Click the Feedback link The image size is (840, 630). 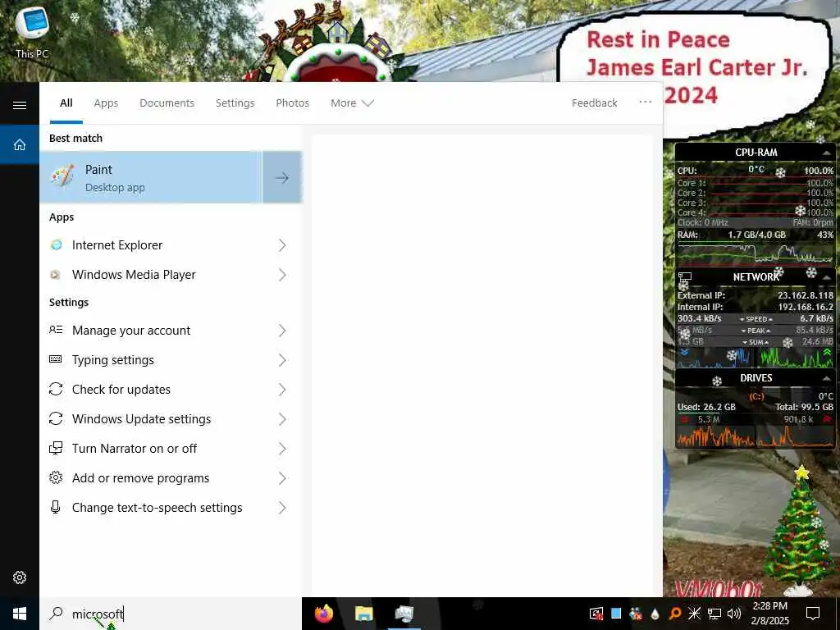pos(594,103)
